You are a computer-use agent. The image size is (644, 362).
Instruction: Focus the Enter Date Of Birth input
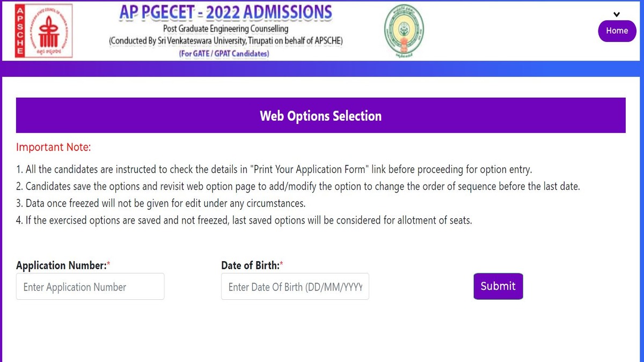coord(295,287)
